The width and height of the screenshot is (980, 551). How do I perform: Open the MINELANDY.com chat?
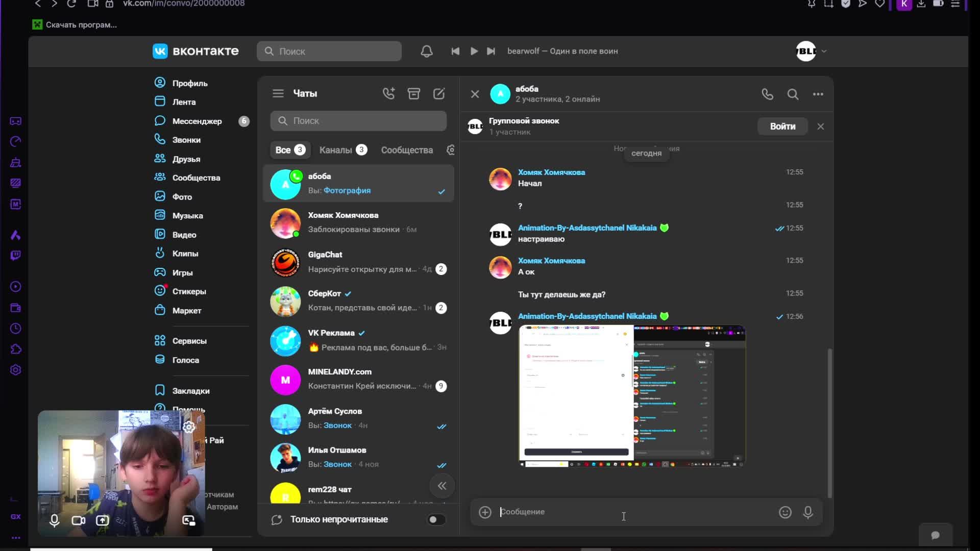(x=358, y=379)
